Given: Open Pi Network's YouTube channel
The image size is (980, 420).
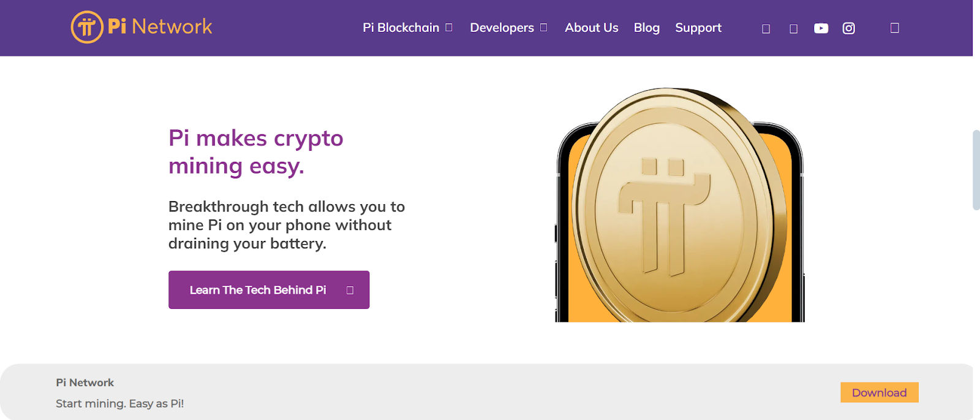Looking at the screenshot, I should click(x=821, y=28).
